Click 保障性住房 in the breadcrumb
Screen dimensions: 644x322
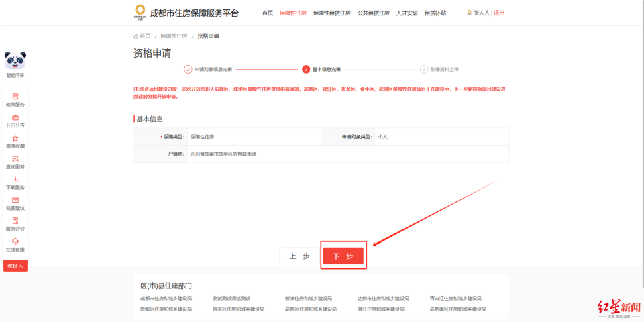pos(174,36)
